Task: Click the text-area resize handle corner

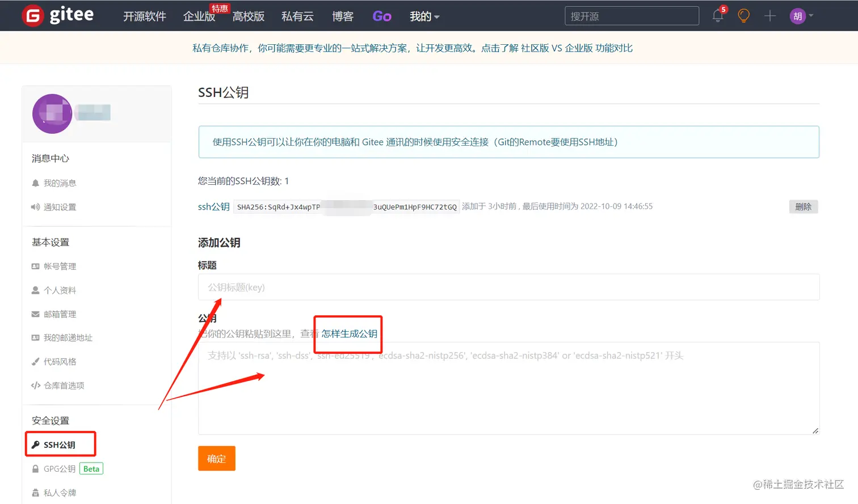Action: [815, 431]
